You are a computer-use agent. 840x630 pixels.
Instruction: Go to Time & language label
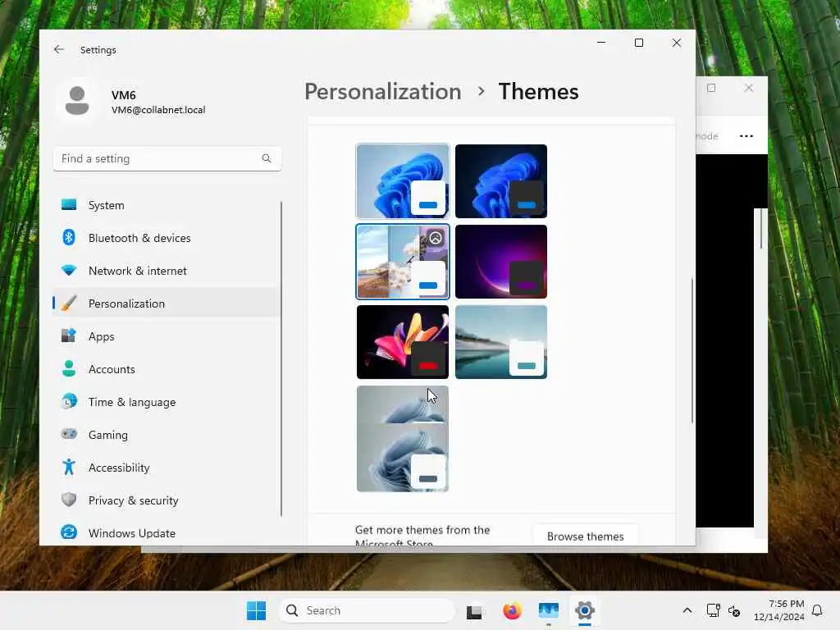pos(132,402)
